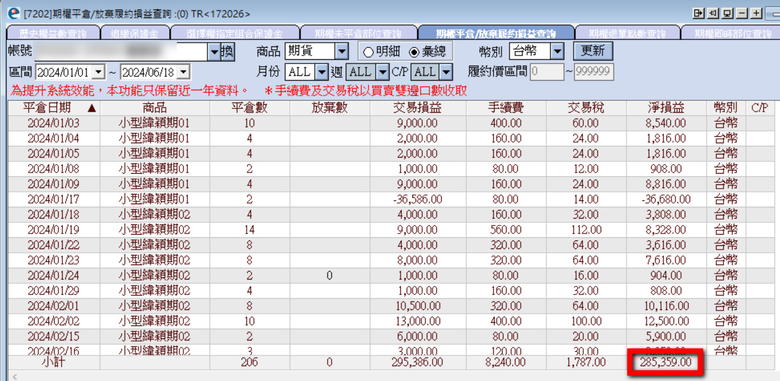Select the 2024/02/01 date cell
The image size is (780, 381).
tap(54, 306)
